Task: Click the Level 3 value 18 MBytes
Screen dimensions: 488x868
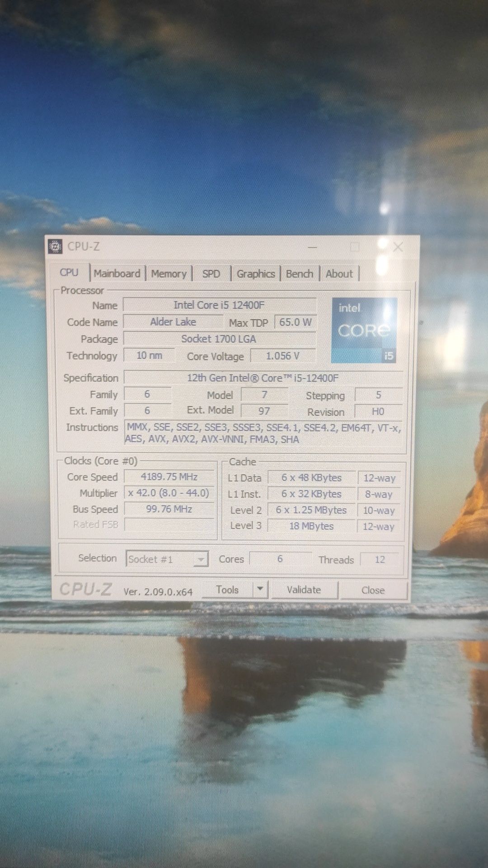Action: (x=311, y=526)
